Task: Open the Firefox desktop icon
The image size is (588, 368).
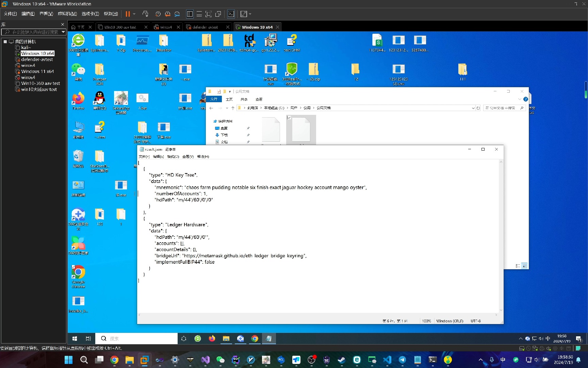Action: pyautogui.click(x=78, y=101)
